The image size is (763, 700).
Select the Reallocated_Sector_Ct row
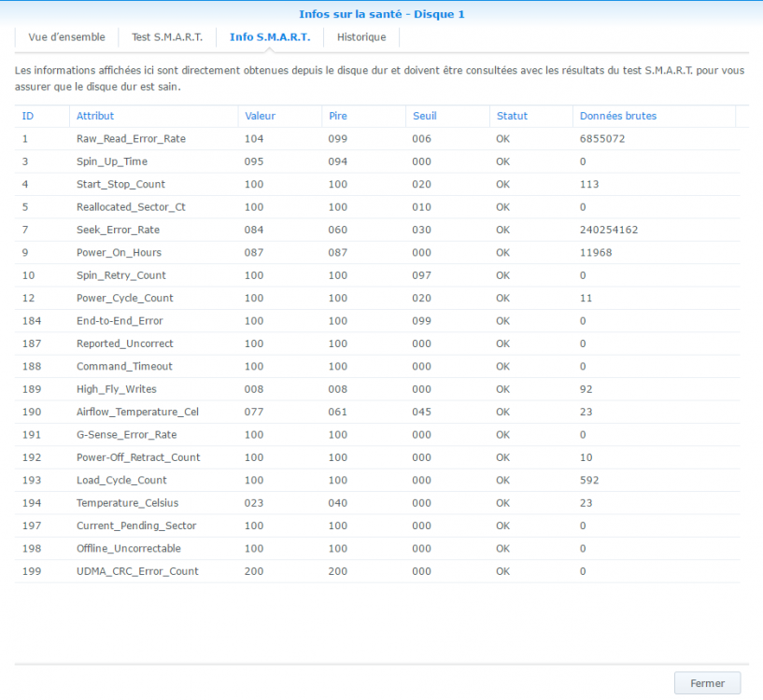pyautogui.click(x=131, y=207)
